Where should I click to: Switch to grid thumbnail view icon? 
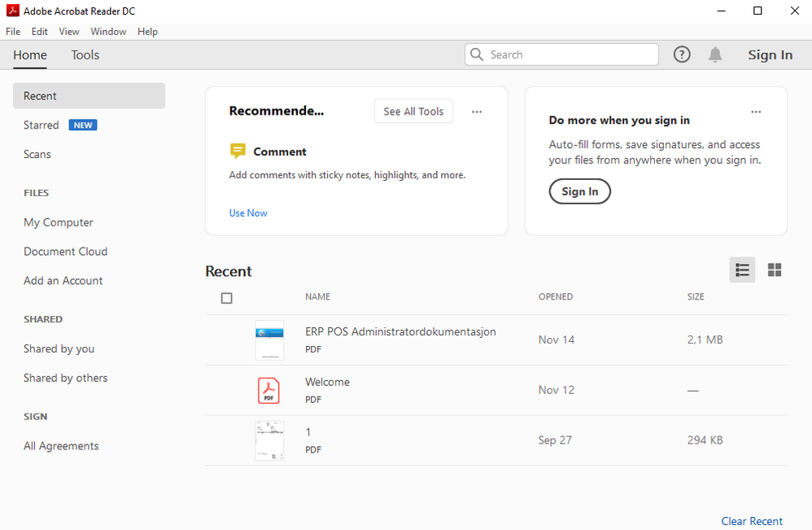coord(775,270)
